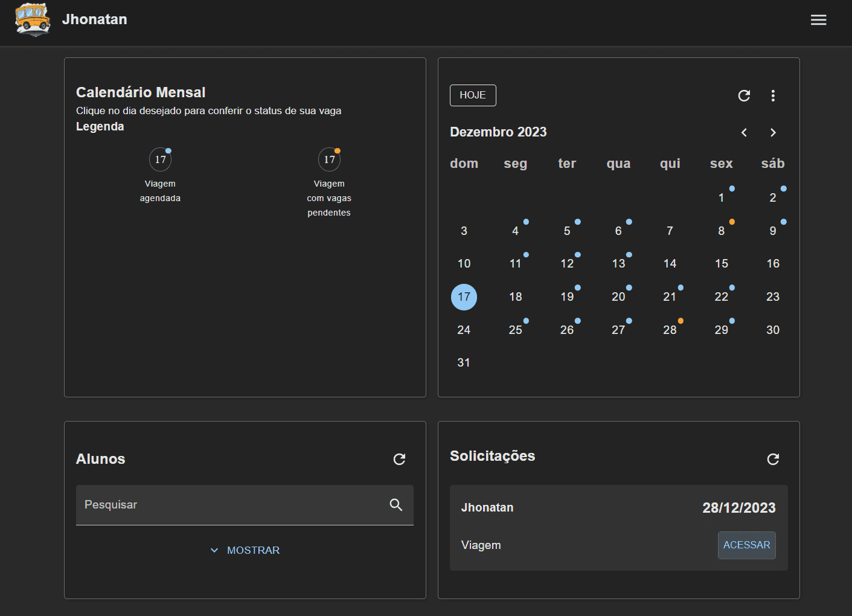Go to previous month in calendar
The height and width of the screenshot is (616, 852).
pyautogui.click(x=744, y=132)
